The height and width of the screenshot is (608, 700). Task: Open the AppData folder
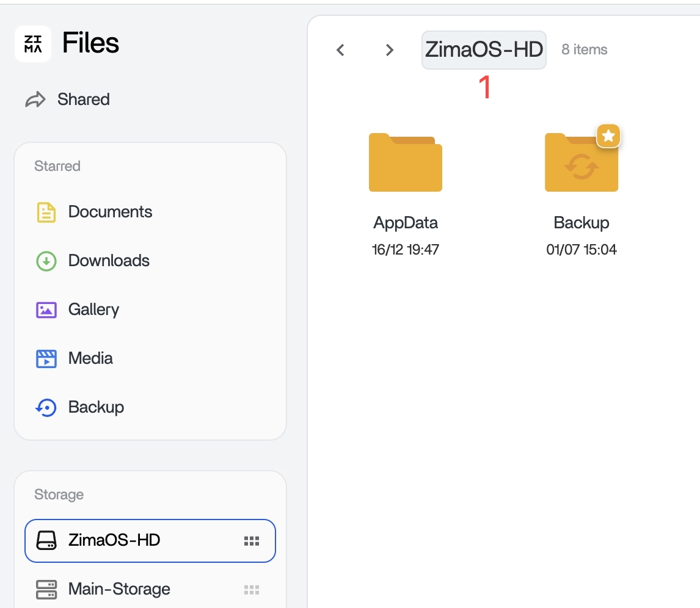click(x=406, y=164)
